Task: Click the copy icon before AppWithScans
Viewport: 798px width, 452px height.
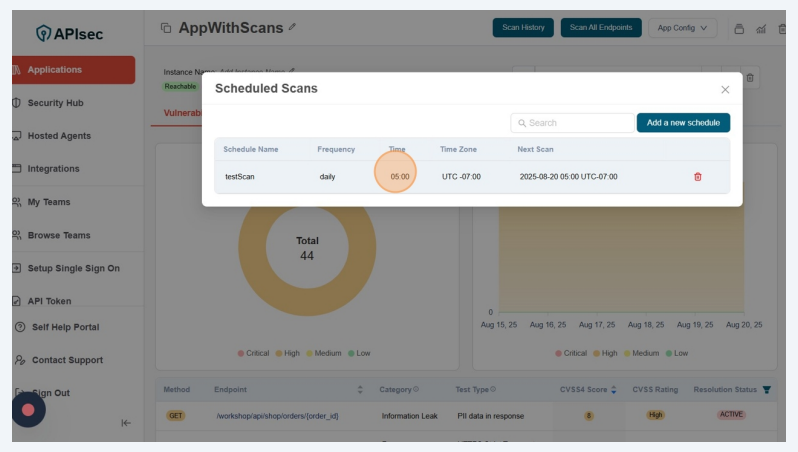Action: point(166,28)
